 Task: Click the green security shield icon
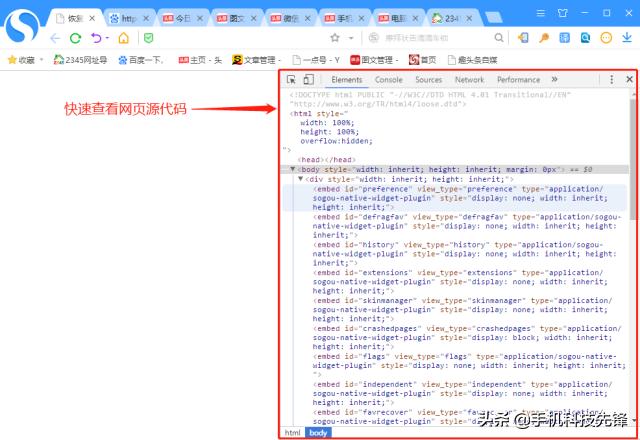click(149, 38)
